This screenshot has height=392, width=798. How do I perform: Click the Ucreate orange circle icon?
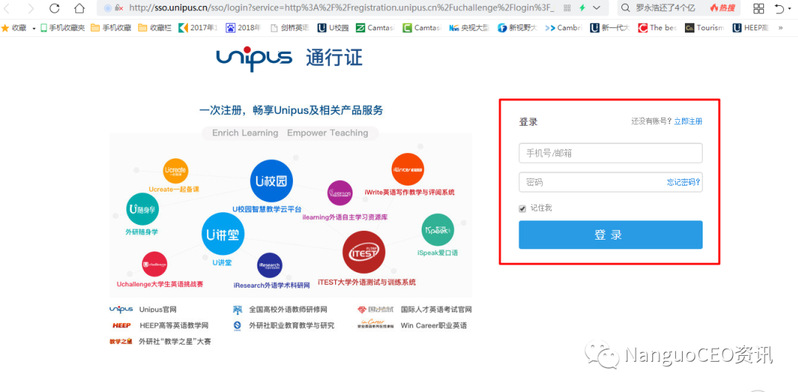[176, 172]
